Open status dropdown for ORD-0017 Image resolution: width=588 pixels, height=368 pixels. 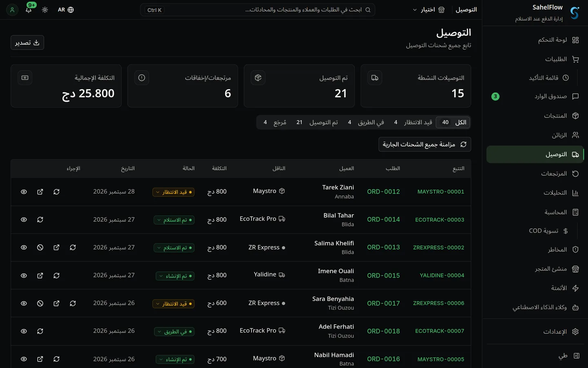coord(174,304)
